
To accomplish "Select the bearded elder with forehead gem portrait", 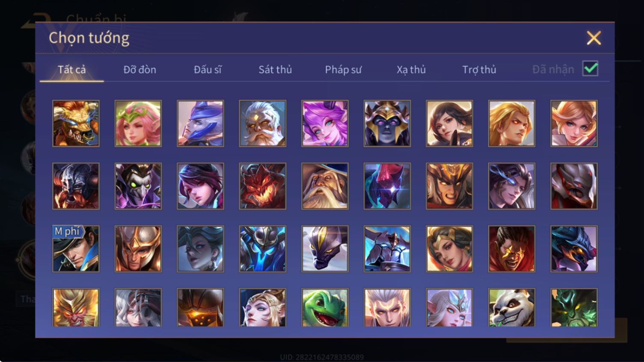I will click(262, 124).
